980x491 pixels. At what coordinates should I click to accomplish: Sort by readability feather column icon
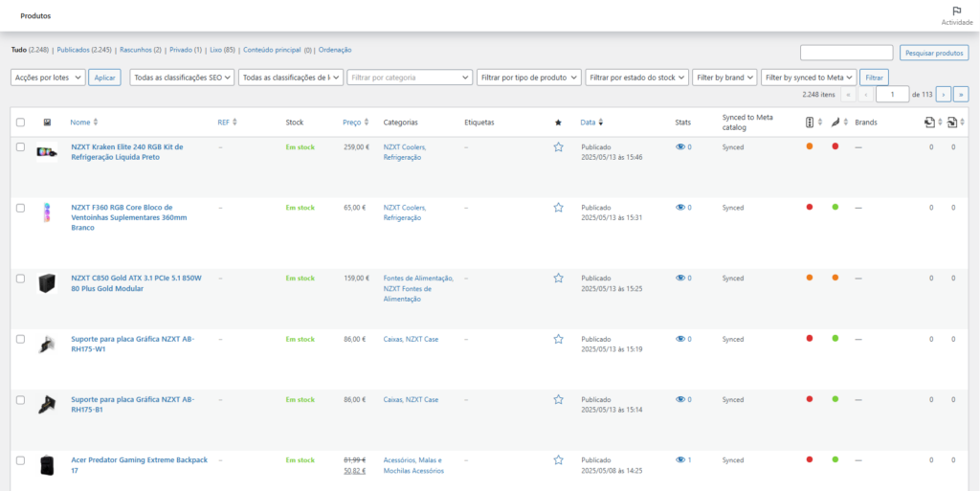835,123
